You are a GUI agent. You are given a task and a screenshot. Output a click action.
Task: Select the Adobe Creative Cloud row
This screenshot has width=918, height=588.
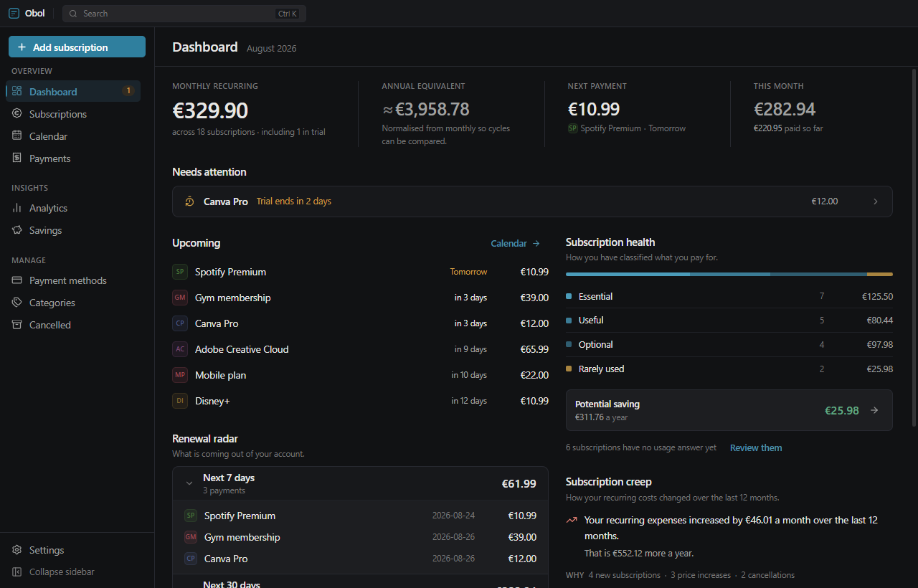pyautogui.click(x=360, y=349)
